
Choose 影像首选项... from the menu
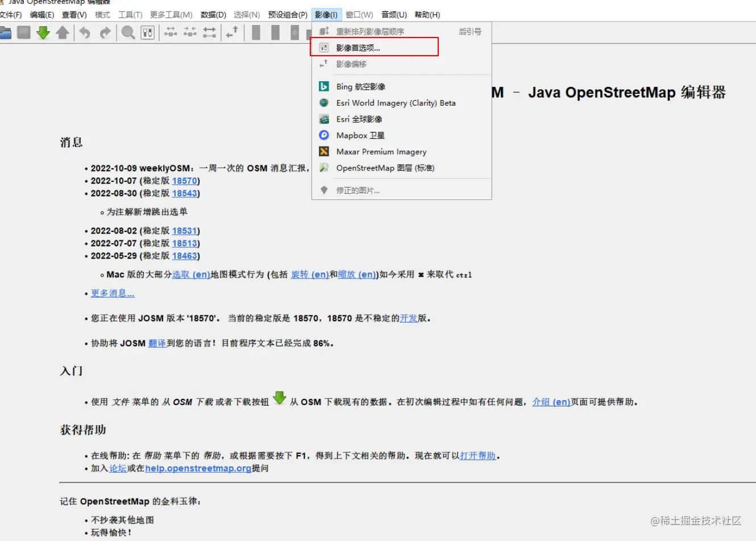coord(401,48)
